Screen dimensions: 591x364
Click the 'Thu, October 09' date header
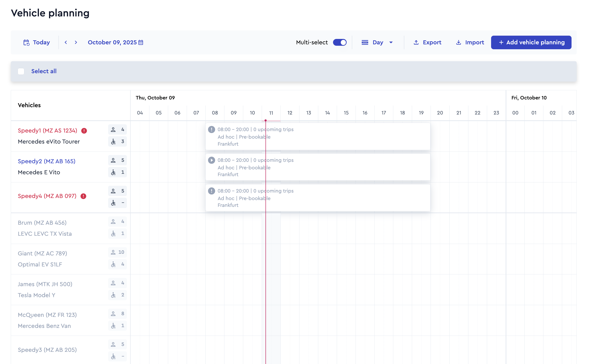click(155, 98)
